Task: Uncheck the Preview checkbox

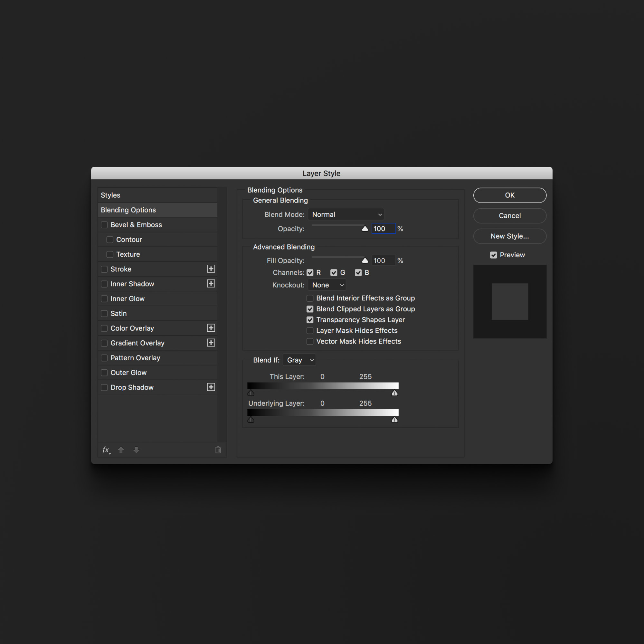Action: [x=493, y=255]
